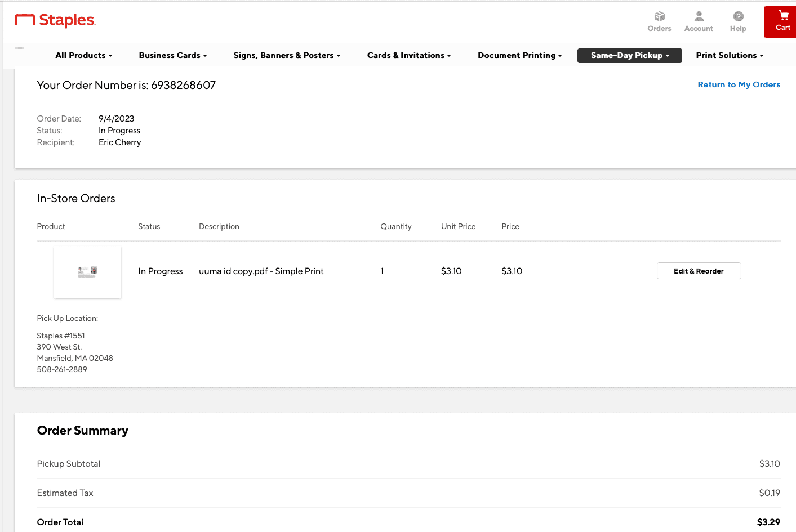Click the uuma id copy.pdf description
Viewport: 796px width, 532px height.
[x=261, y=271]
